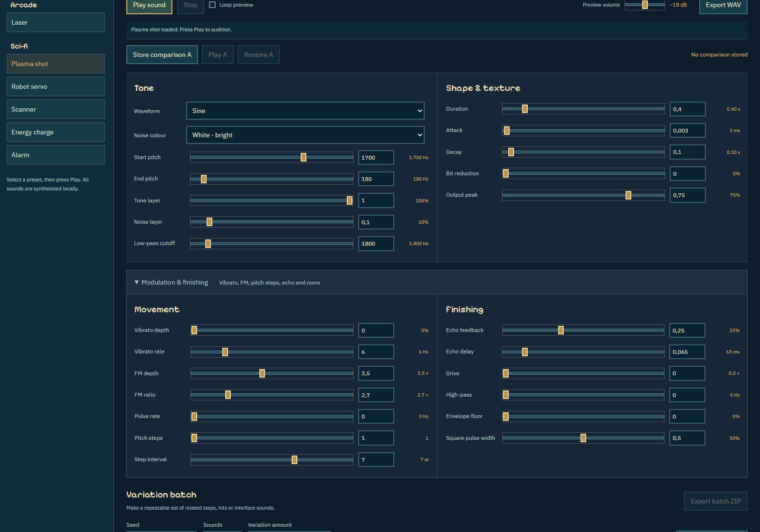Focus the Low-pass cutoff value field
Image resolution: width=760 pixels, height=532 pixels.
[x=376, y=244]
